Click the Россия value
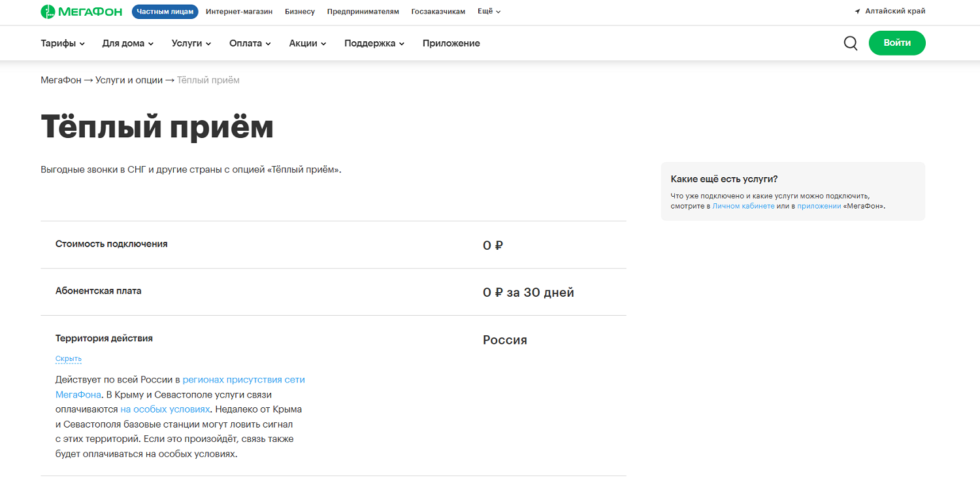Image resolution: width=980 pixels, height=485 pixels. (x=505, y=340)
